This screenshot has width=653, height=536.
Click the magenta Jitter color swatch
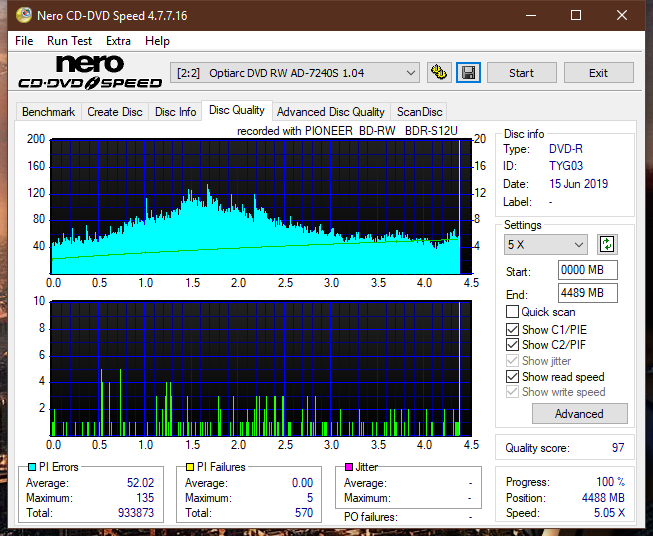pos(349,467)
